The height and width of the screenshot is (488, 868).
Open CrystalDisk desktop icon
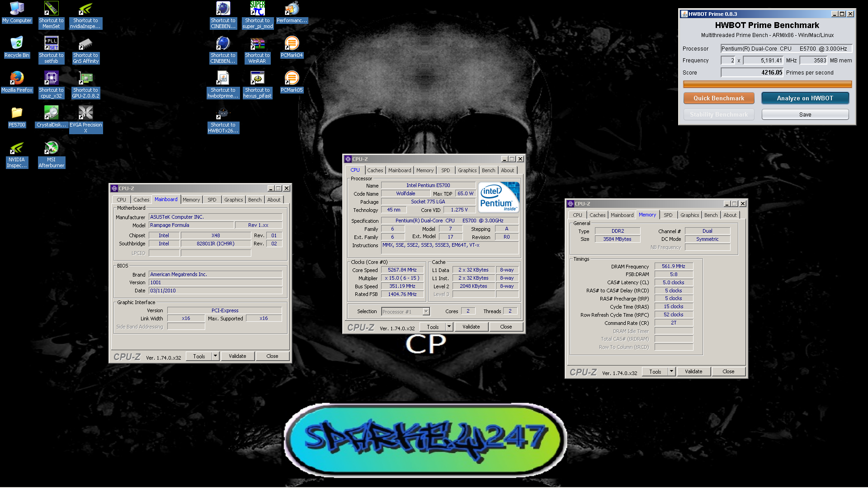click(x=51, y=117)
